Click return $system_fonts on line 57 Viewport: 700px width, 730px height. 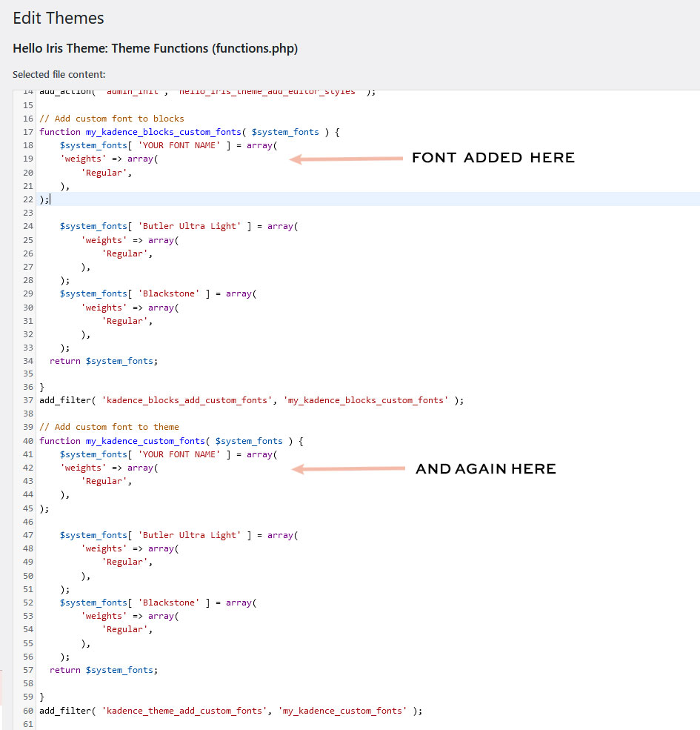[x=104, y=671]
